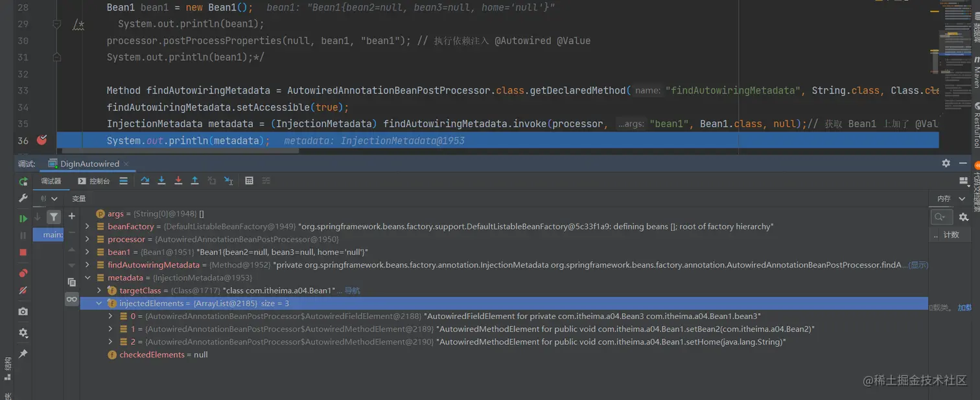Run to cursor icon in the debugger toolbar

pyautogui.click(x=228, y=181)
